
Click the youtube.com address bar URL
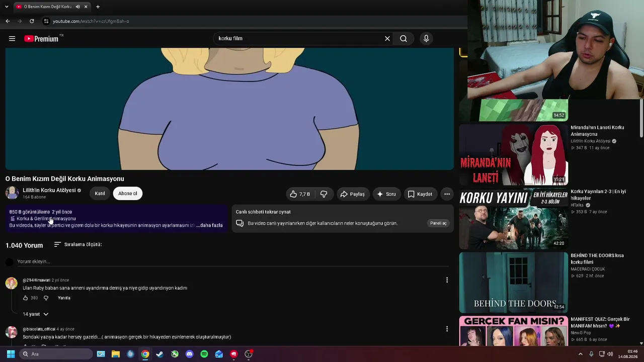click(x=91, y=21)
